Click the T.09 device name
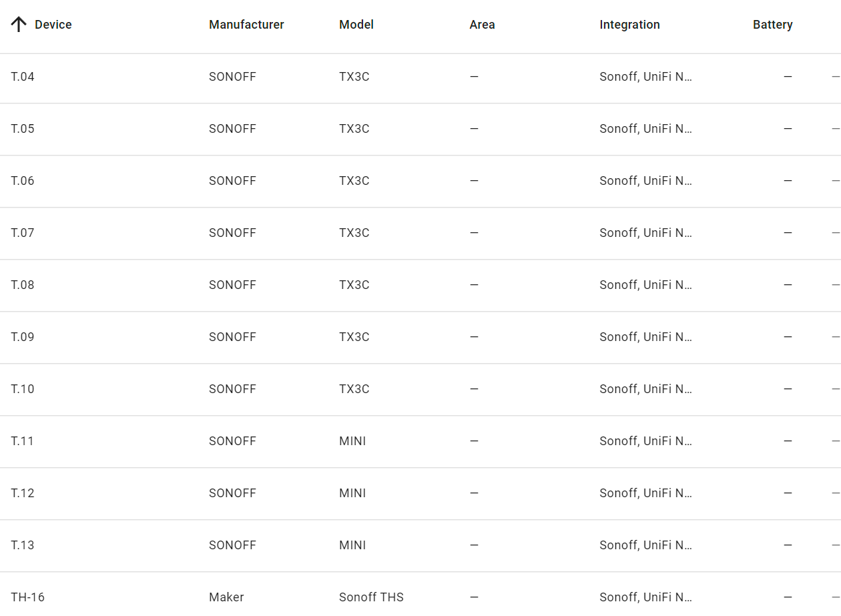841x616 pixels. click(23, 337)
